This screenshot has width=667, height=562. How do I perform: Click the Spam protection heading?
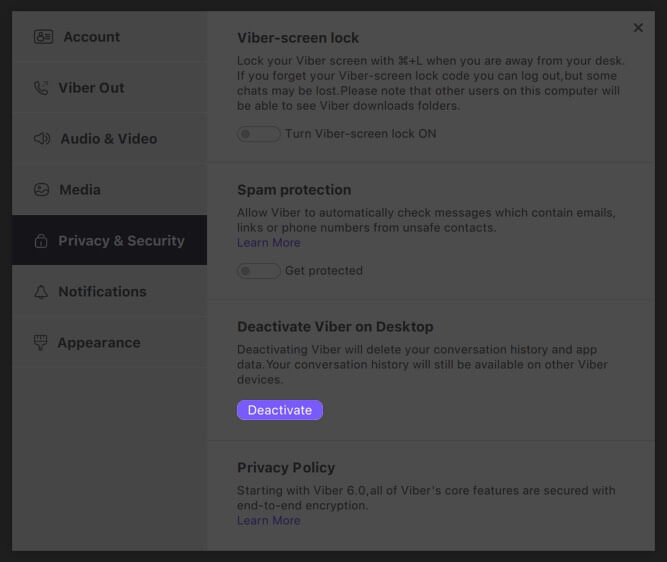pyautogui.click(x=294, y=190)
